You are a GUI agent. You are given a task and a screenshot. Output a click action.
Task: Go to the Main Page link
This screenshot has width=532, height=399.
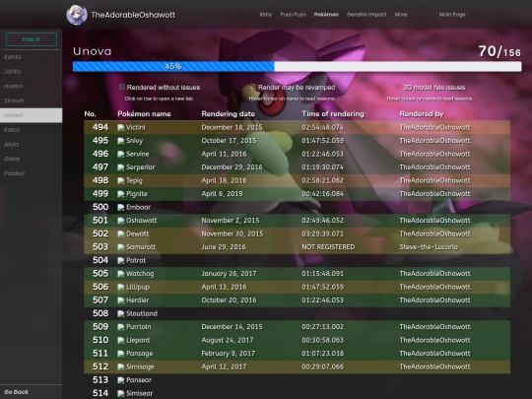pos(452,15)
